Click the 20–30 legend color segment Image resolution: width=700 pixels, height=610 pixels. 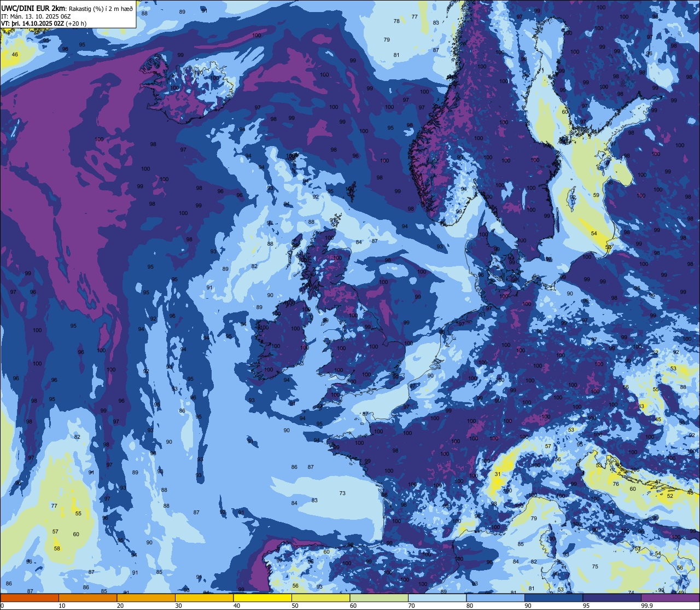[146, 597]
